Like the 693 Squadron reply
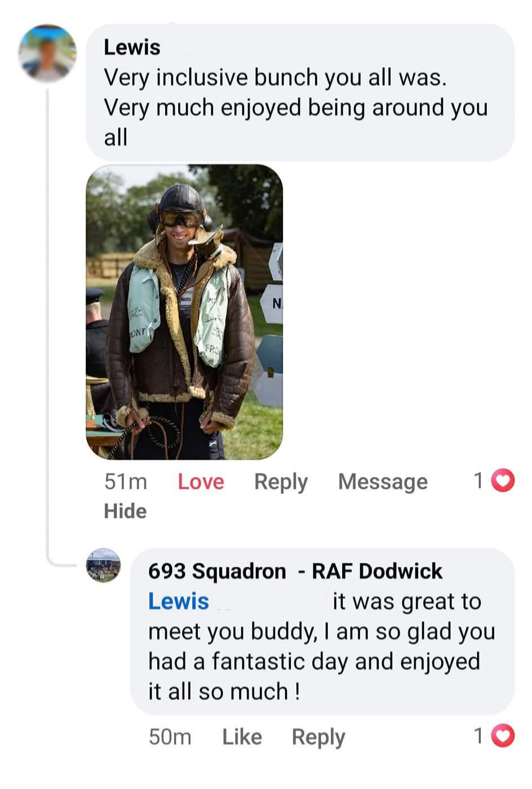This screenshot has width=532, height=789. tap(242, 737)
